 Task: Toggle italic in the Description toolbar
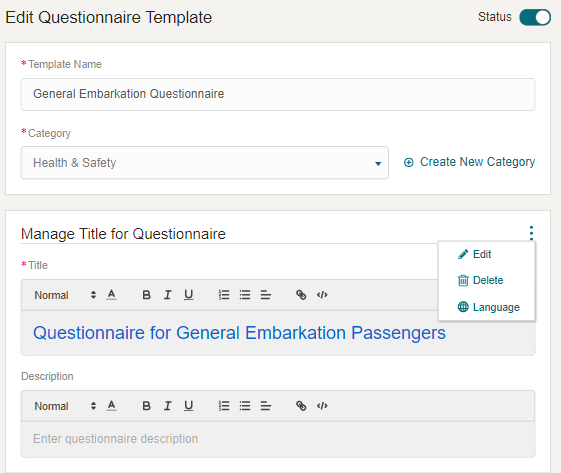(167, 406)
